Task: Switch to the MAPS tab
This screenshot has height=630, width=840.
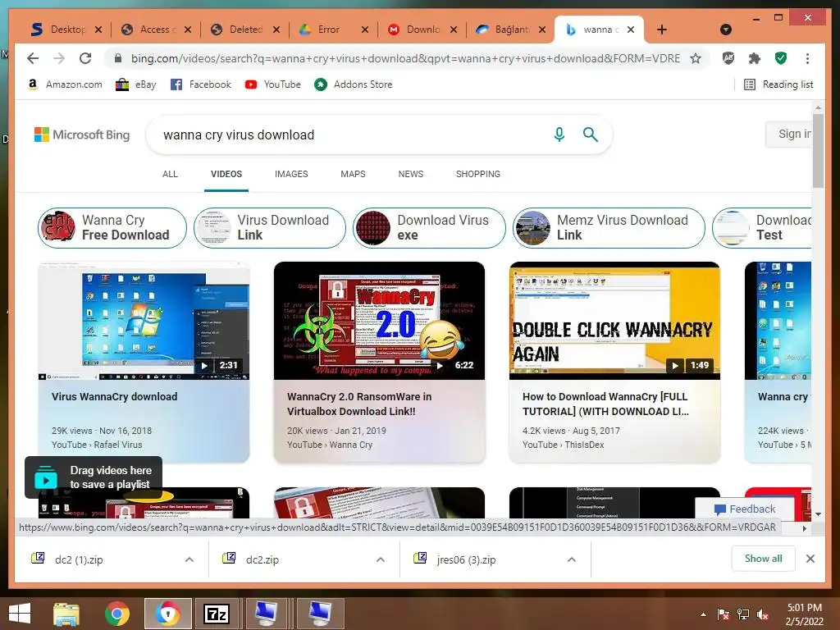Action: tap(353, 174)
